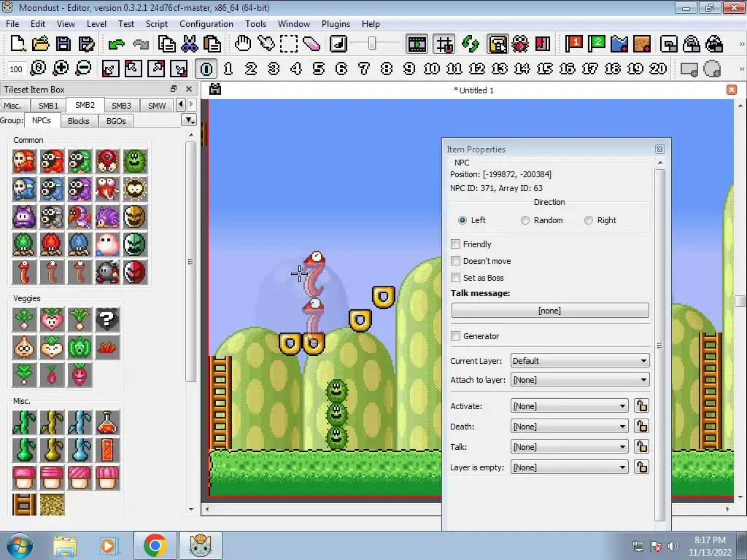The height and width of the screenshot is (560, 747).
Task: Open the Windows Start menu
Action: point(19,545)
